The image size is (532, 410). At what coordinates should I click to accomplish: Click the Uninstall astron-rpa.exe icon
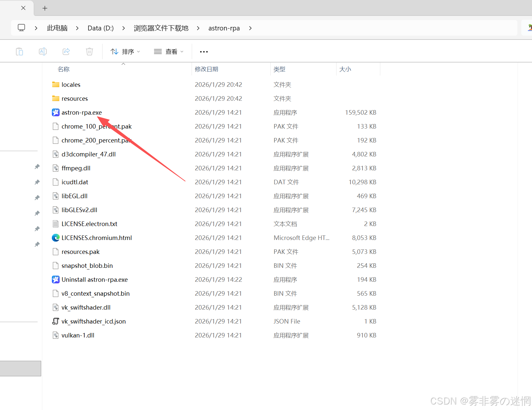(x=56, y=279)
